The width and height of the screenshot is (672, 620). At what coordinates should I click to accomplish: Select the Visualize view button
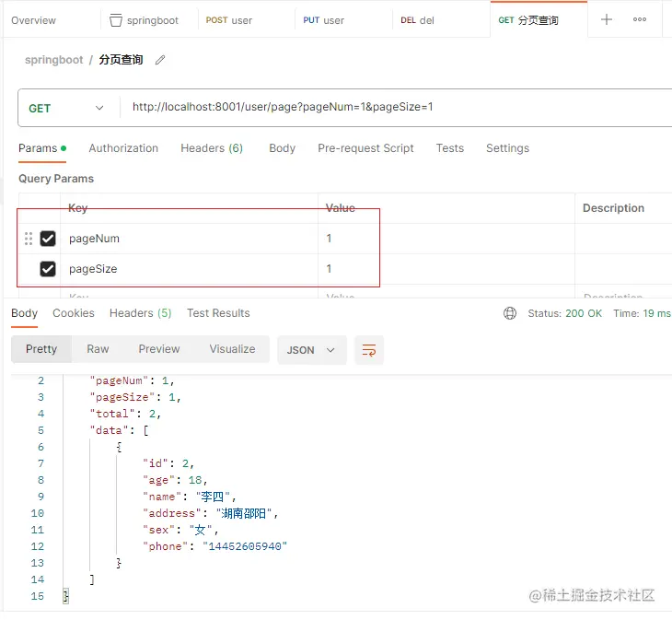(232, 349)
